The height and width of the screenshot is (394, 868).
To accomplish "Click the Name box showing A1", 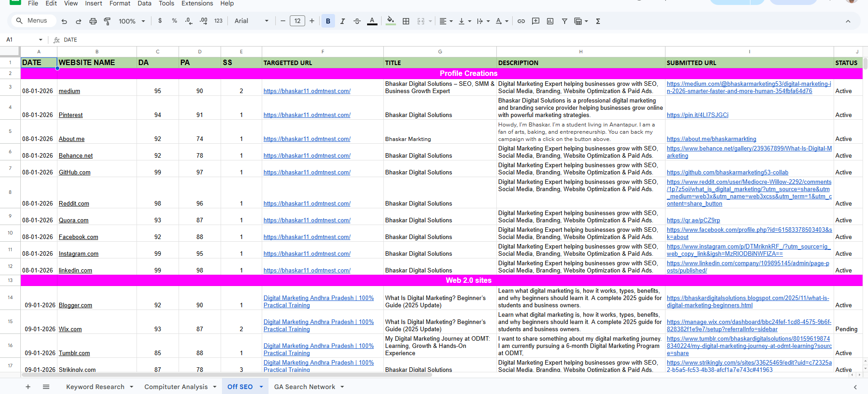I will 24,40.
